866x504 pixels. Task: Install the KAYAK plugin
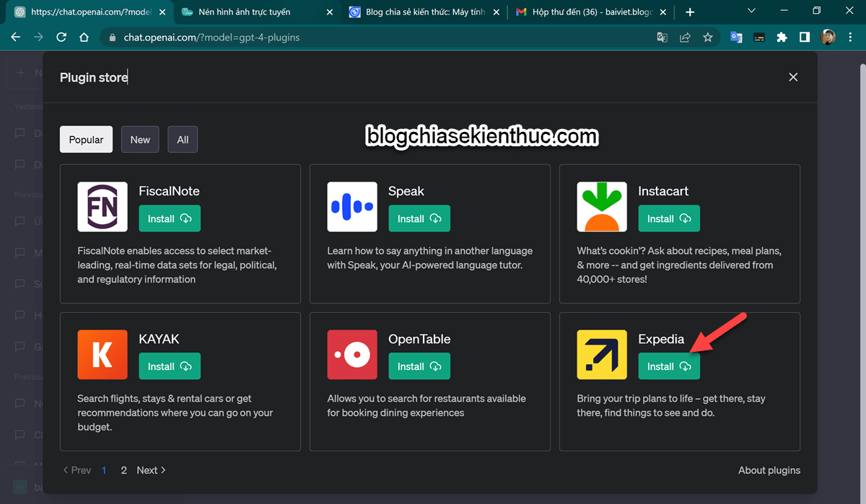tap(170, 366)
